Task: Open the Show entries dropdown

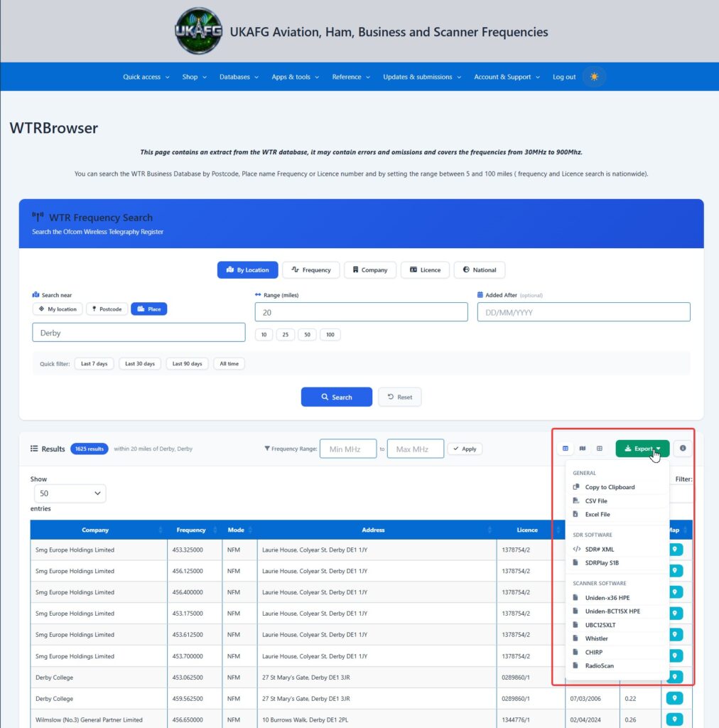Action: click(x=70, y=493)
